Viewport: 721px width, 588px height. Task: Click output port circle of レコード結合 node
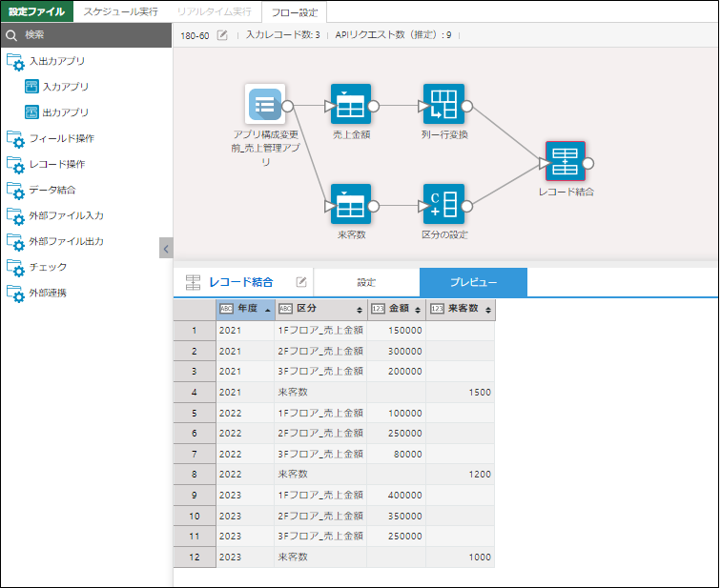click(x=588, y=163)
